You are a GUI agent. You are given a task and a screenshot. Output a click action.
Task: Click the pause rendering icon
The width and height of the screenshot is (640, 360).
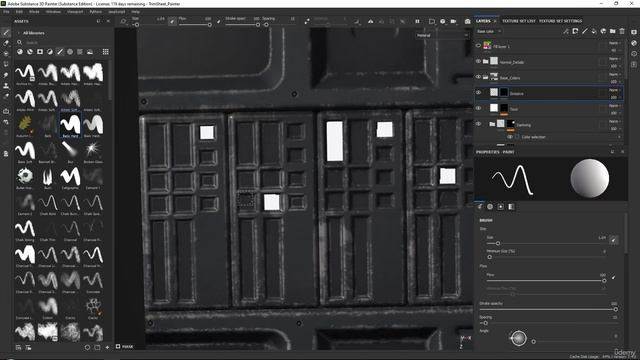click(x=417, y=21)
